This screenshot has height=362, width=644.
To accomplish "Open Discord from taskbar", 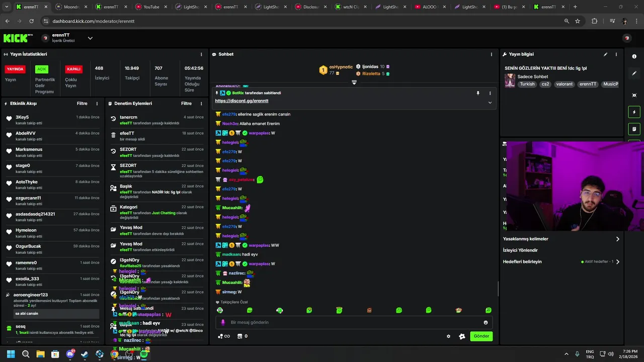I will 70,354.
